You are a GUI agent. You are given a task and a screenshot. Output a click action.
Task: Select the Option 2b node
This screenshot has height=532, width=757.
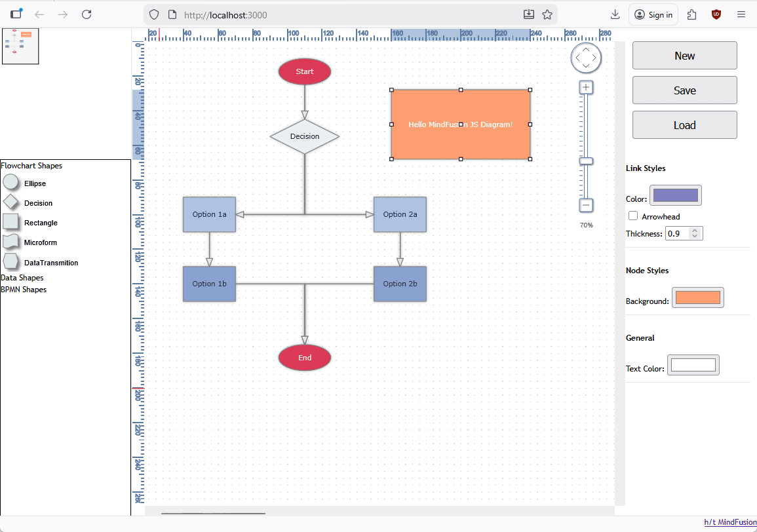tap(400, 284)
